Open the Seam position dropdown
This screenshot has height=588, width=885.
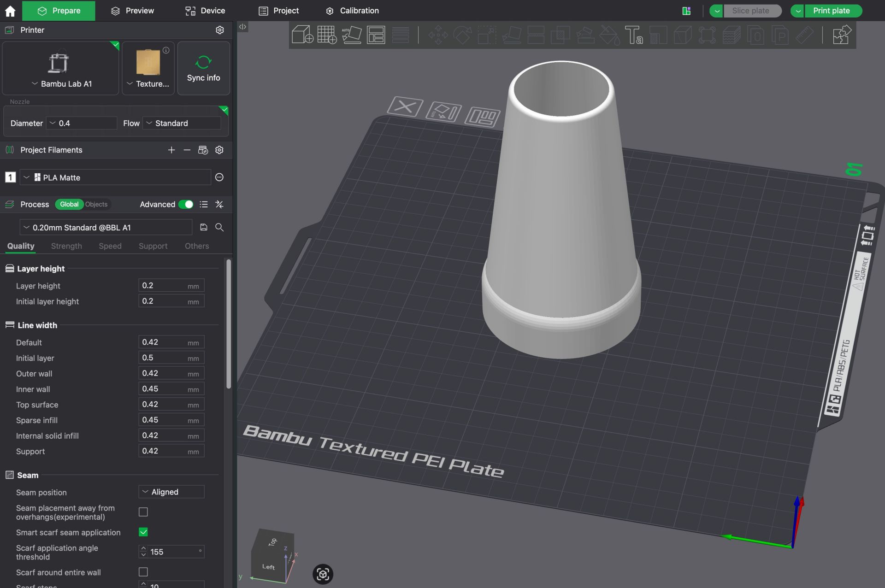point(171,492)
